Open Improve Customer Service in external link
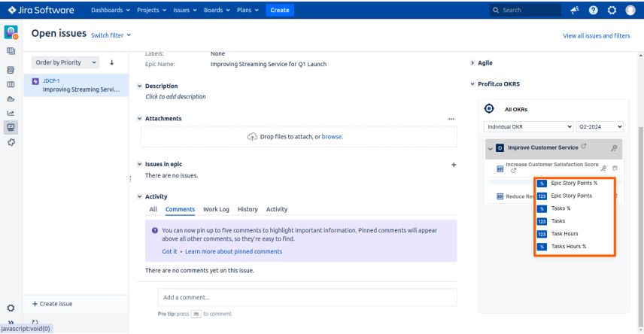Image resolution: width=644 pixels, height=334 pixels. [584, 146]
